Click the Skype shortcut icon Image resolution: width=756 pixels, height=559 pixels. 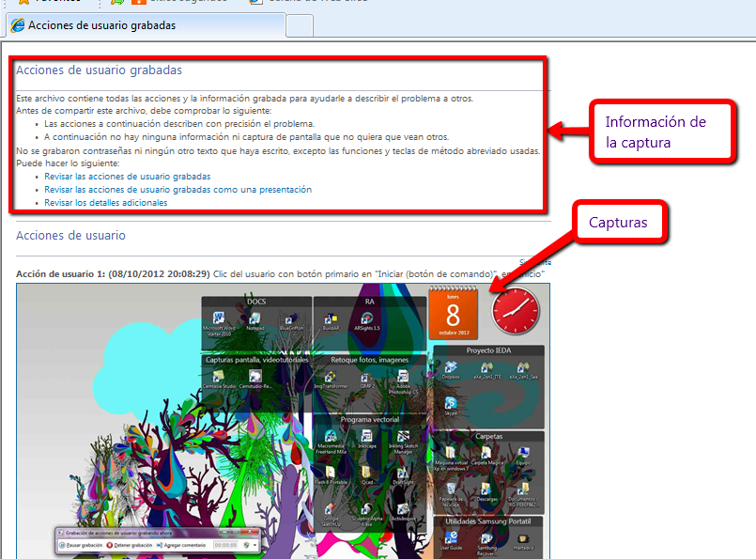point(451,403)
